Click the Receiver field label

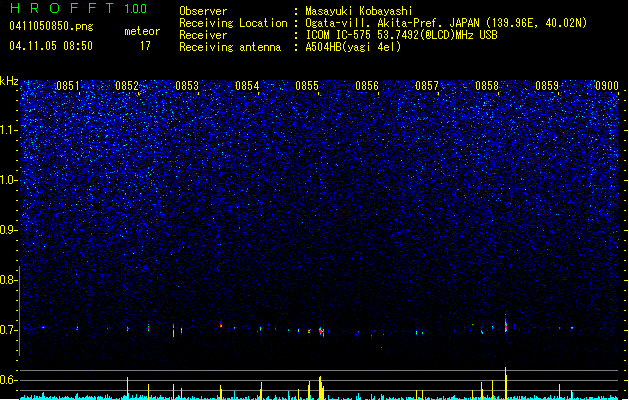click(203, 35)
